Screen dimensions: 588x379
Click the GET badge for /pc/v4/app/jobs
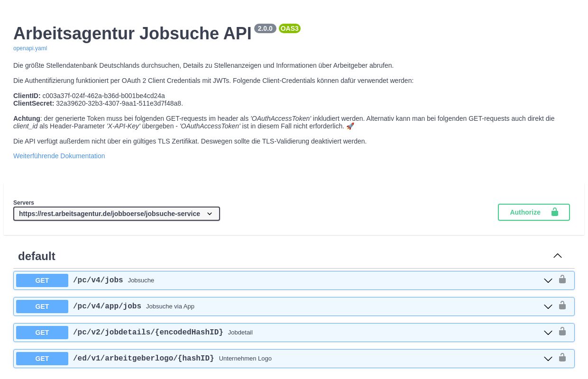pyautogui.click(x=42, y=307)
